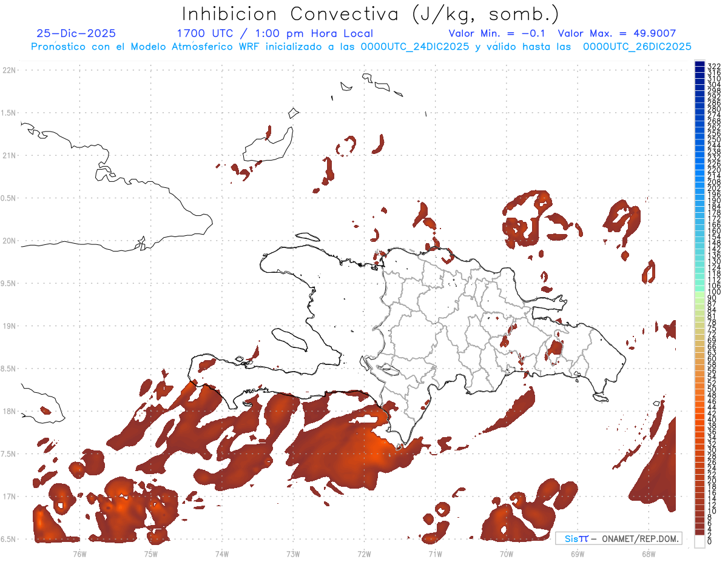This screenshot has width=728, height=562.
Task: Click the '100' value on the colorbar
Action: tap(714, 292)
